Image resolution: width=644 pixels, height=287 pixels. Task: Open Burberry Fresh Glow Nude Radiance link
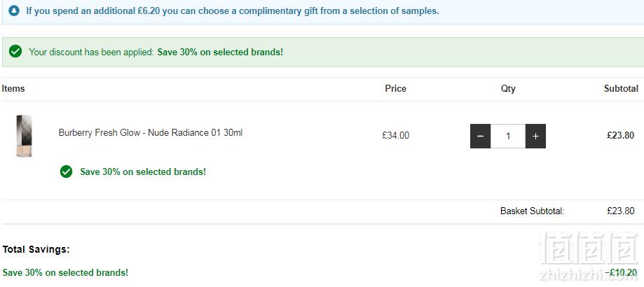coord(151,133)
